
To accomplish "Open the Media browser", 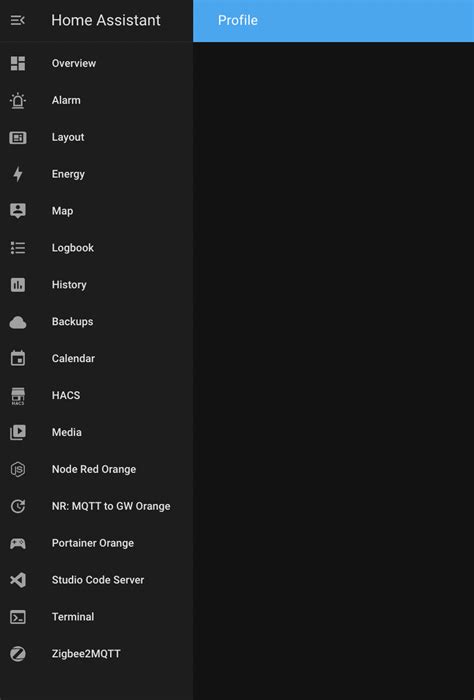I will click(96, 432).
